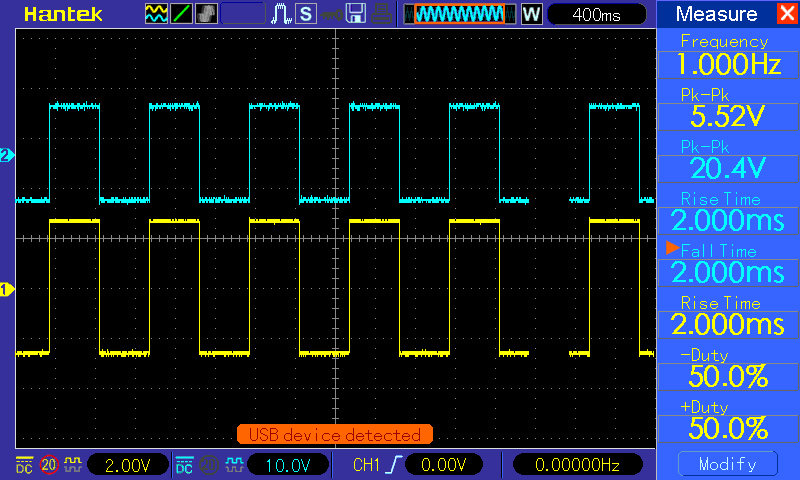Click the Measure panel title
Screen dimensions: 800x480
click(x=716, y=14)
